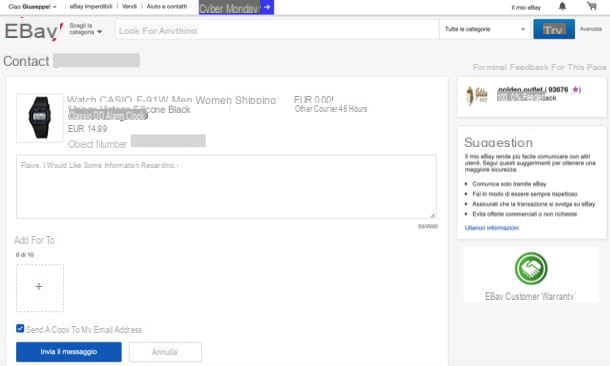The image size is (610, 366).
Task: Focus the Look For Anything search field
Action: click(277, 30)
